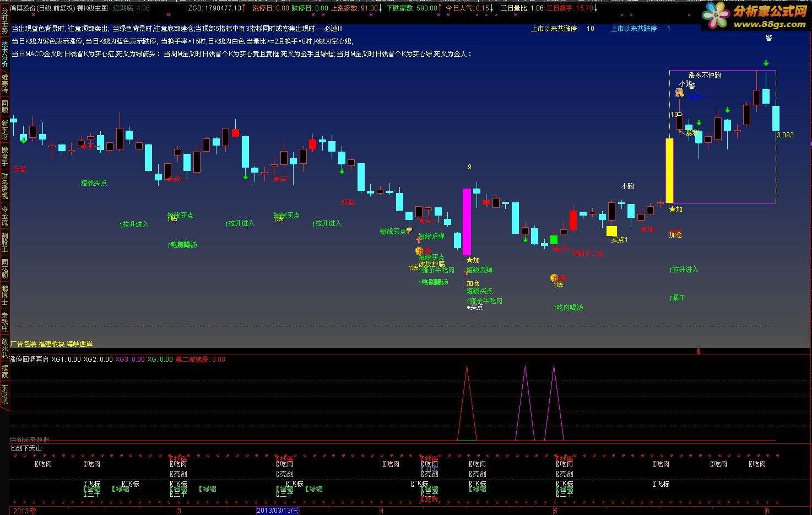Open the 分时走势 sidebar tab

(x=4, y=22)
